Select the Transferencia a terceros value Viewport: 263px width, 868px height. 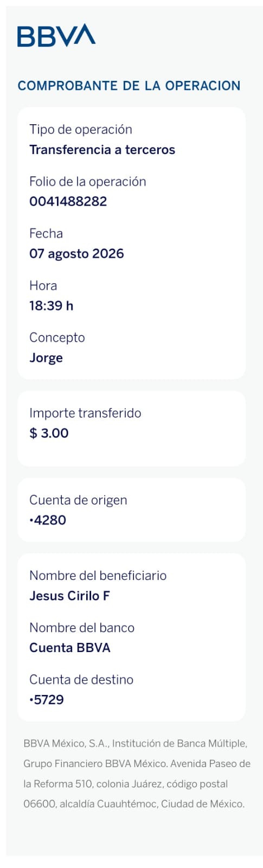[102, 150]
